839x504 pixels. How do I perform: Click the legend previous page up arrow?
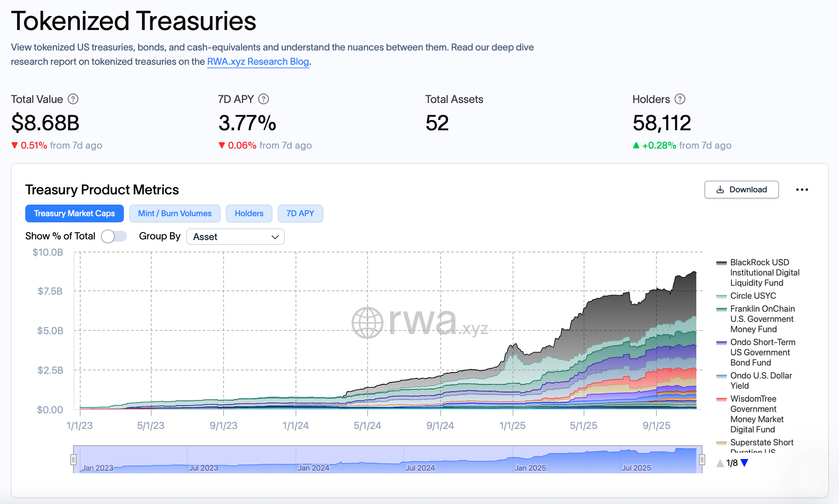click(720, 463)
